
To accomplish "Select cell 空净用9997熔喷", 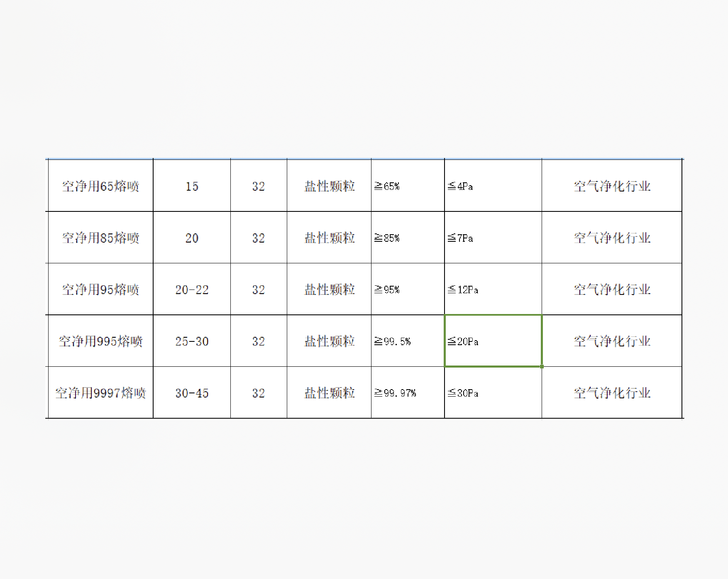I will point(101,393).
